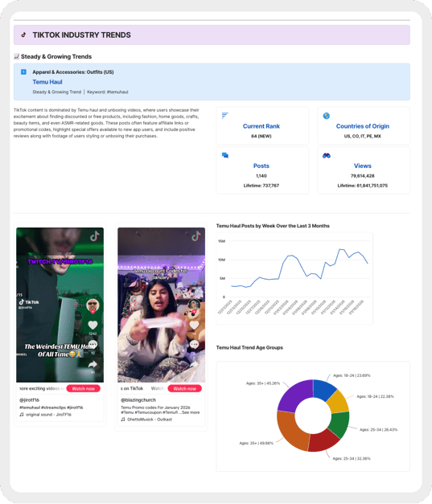Open the @jirotf16 profile link

point(29,400)
